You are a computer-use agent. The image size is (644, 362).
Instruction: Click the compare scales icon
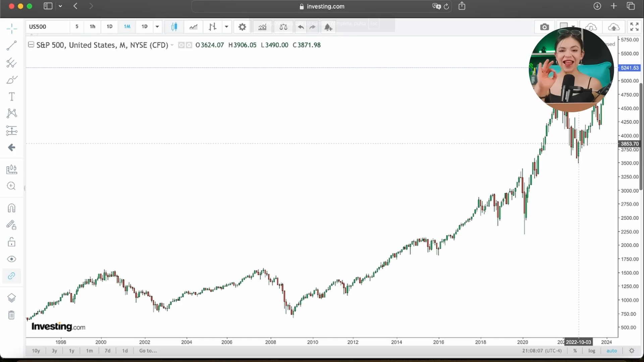click(x=283, y=27)
